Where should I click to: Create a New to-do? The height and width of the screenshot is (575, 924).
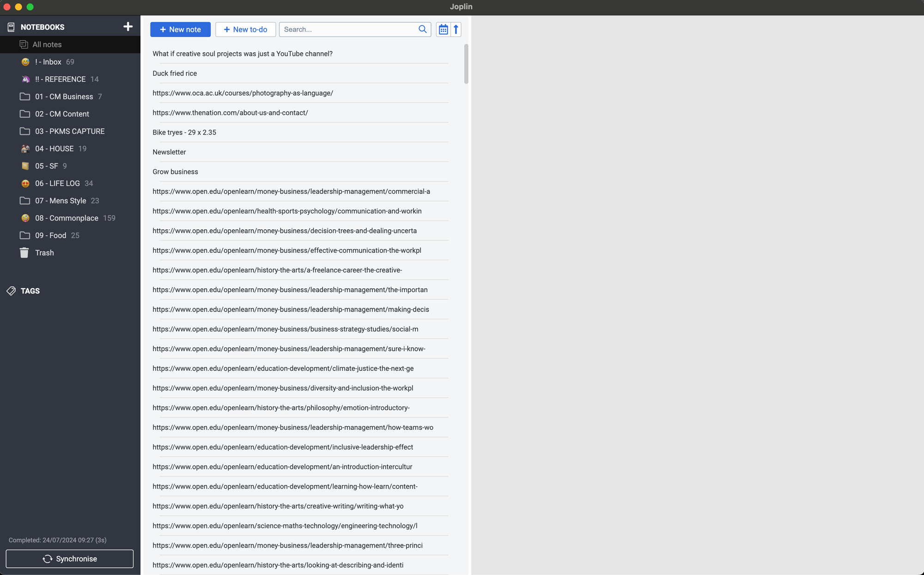pyautogui.click(x=245, y=29)
